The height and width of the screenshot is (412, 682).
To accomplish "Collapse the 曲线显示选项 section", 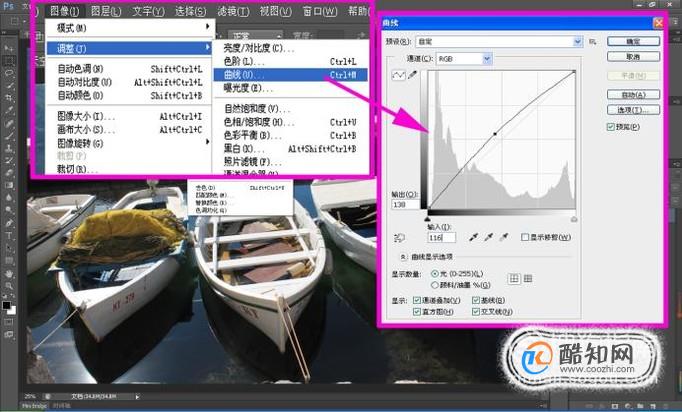I will [x=403, y=257].
